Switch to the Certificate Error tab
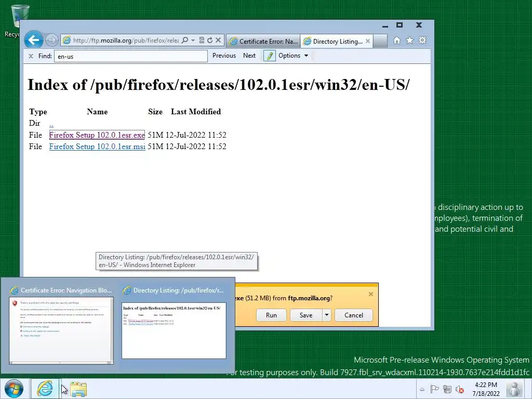The height and width of the screenshot is (399, 532). pyautogui.click(x=263, y=42)
